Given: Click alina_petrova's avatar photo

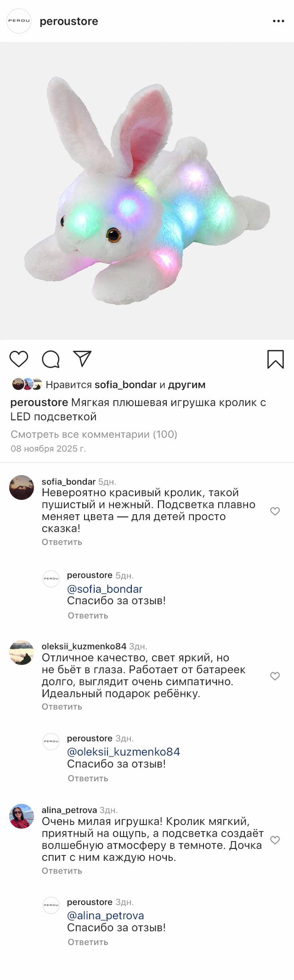Looking at the screenshot, I should pyautogui.click(x=22, y=816).
